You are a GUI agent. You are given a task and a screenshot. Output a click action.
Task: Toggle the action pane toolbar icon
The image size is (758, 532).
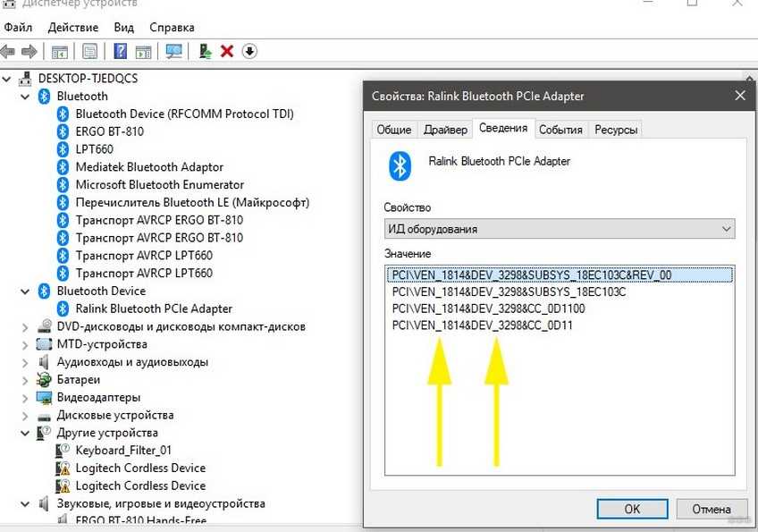tap(144, 52)
